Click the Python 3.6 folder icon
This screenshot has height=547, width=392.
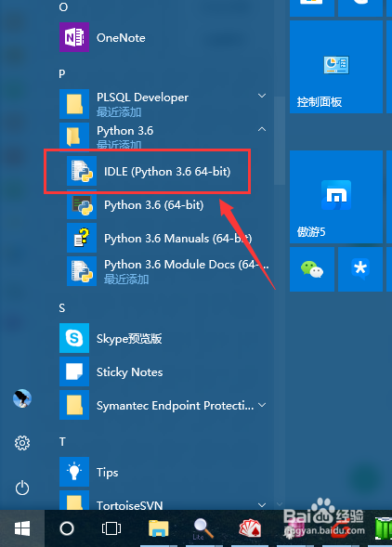pyautogui.click(x=74, y=137)
